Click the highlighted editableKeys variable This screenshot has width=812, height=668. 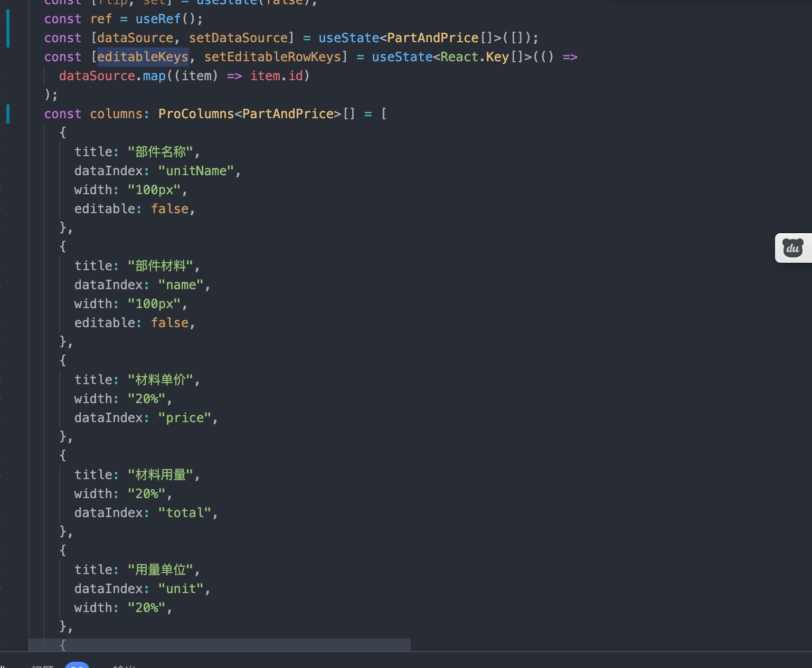point(143,56)
